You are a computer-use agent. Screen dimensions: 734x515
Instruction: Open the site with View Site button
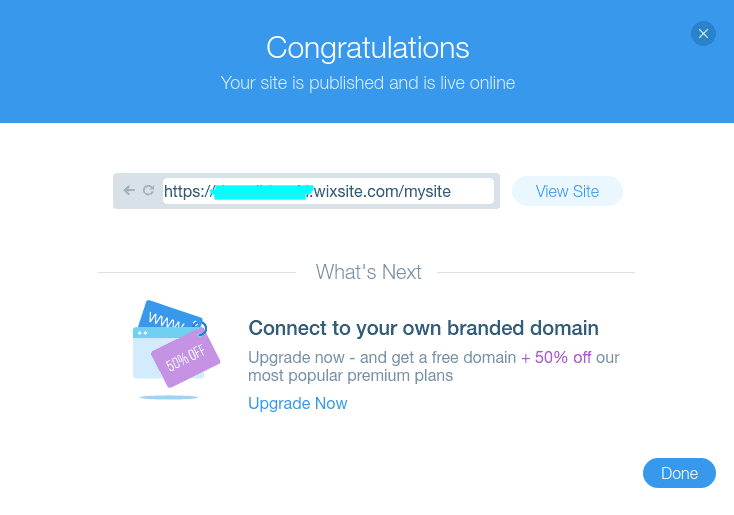tap(567, 191)
